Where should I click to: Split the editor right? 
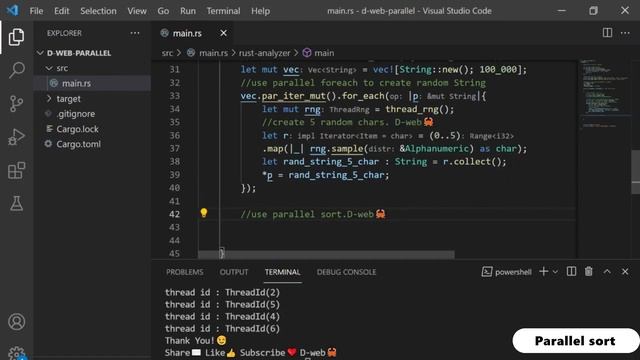[x=607, y=33]
